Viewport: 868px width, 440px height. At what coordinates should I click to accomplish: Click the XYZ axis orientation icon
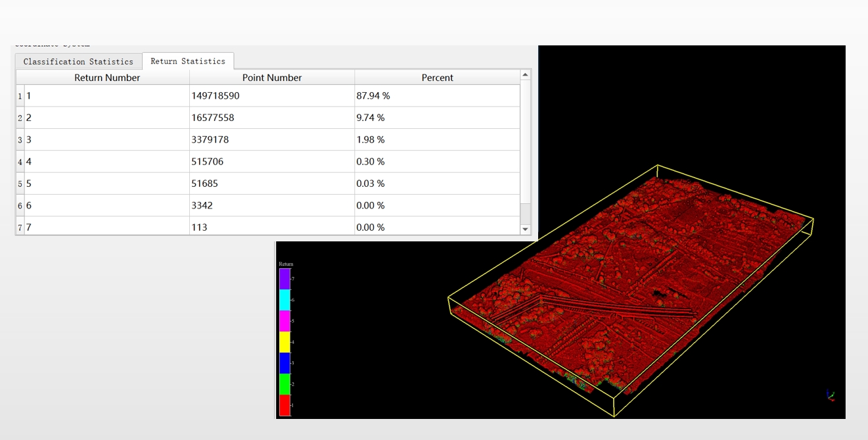click(831, 395)
